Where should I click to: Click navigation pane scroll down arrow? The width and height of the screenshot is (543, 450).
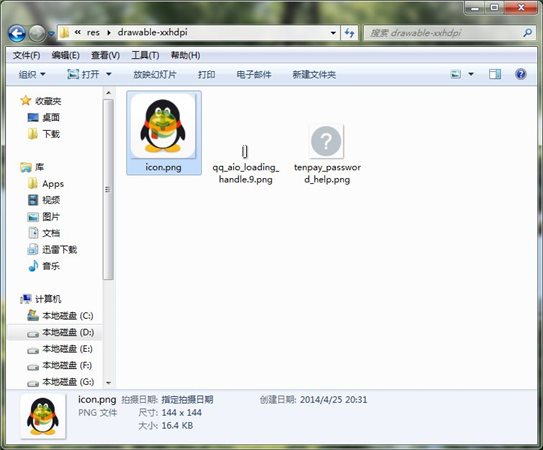tap(108, 383)
